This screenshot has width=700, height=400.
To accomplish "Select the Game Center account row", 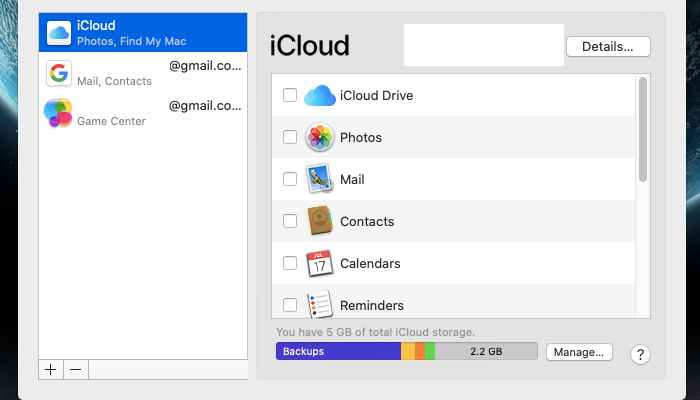I will (x=143, y=112).
